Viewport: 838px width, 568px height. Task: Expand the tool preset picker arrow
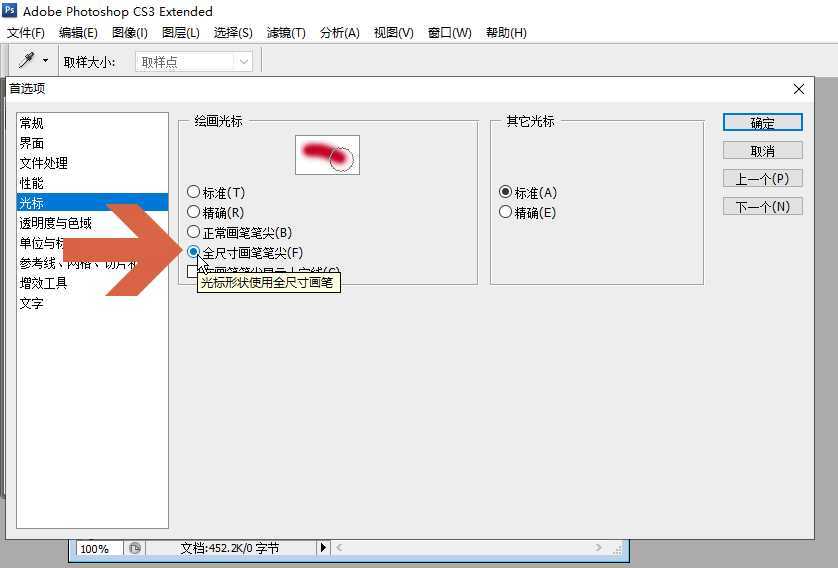point(45,61)
